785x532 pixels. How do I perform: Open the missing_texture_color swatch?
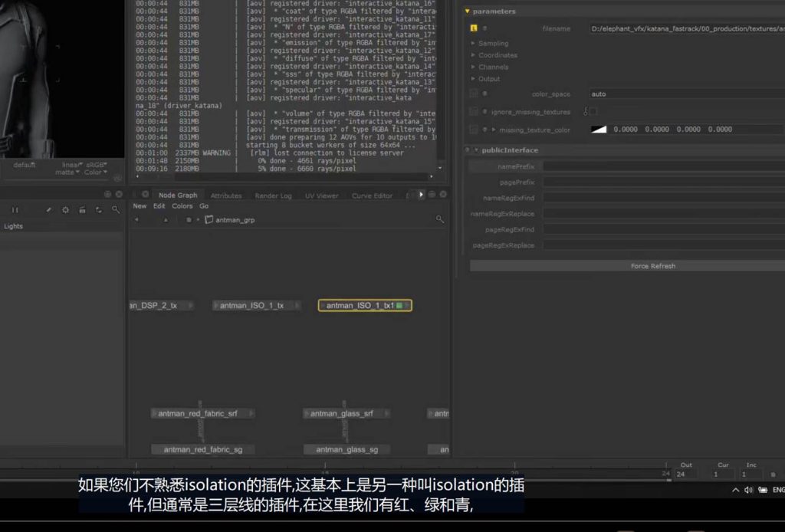pyautogui.click(x=599, y=130)
